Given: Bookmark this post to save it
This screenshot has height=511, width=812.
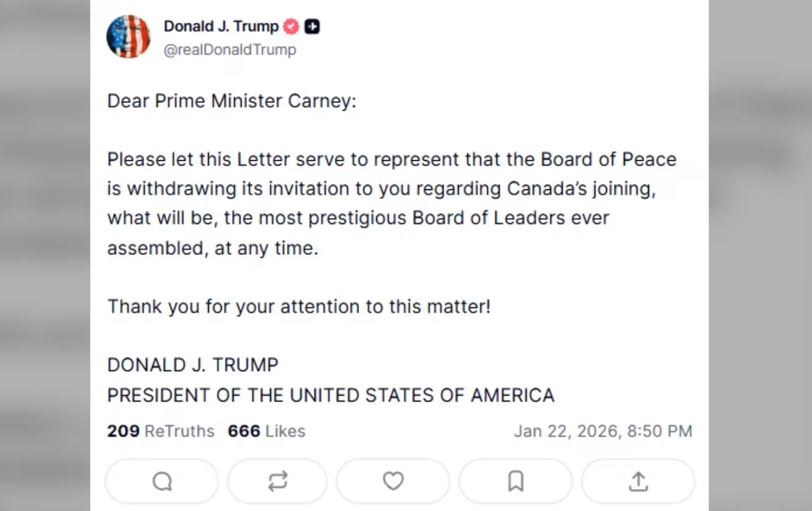Looking at the screenshot, I should 515,481.
